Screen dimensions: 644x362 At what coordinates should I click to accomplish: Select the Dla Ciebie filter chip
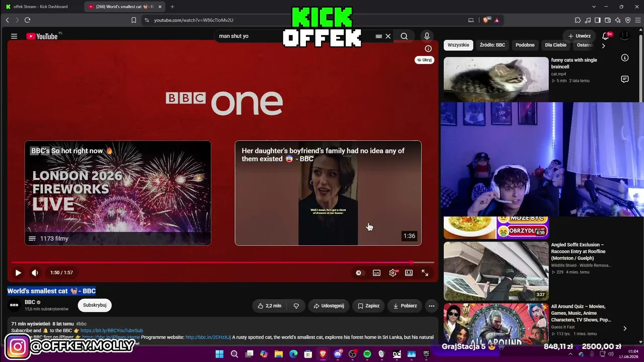[555, 45]
